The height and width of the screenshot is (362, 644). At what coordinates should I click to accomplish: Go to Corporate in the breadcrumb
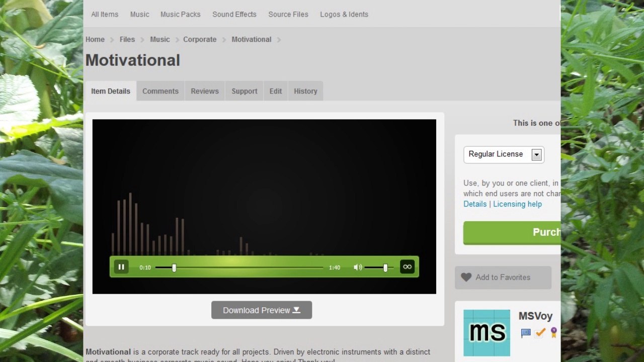200,39
